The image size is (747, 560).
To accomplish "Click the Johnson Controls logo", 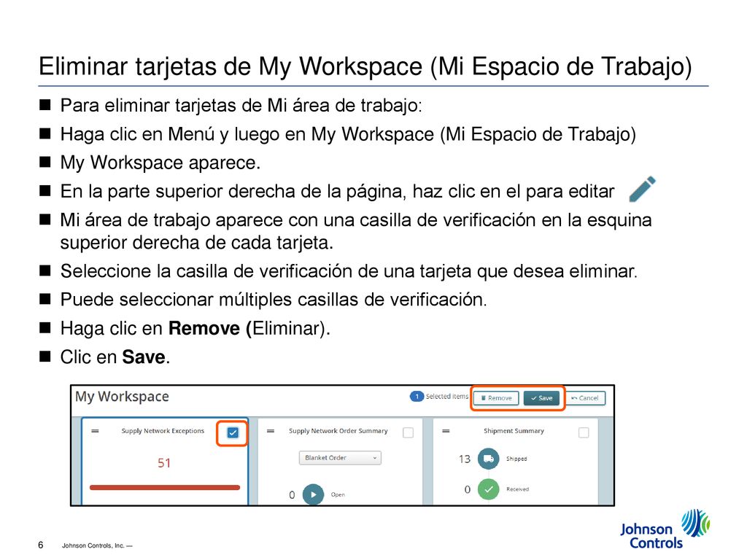I will [x=665, y=529].
